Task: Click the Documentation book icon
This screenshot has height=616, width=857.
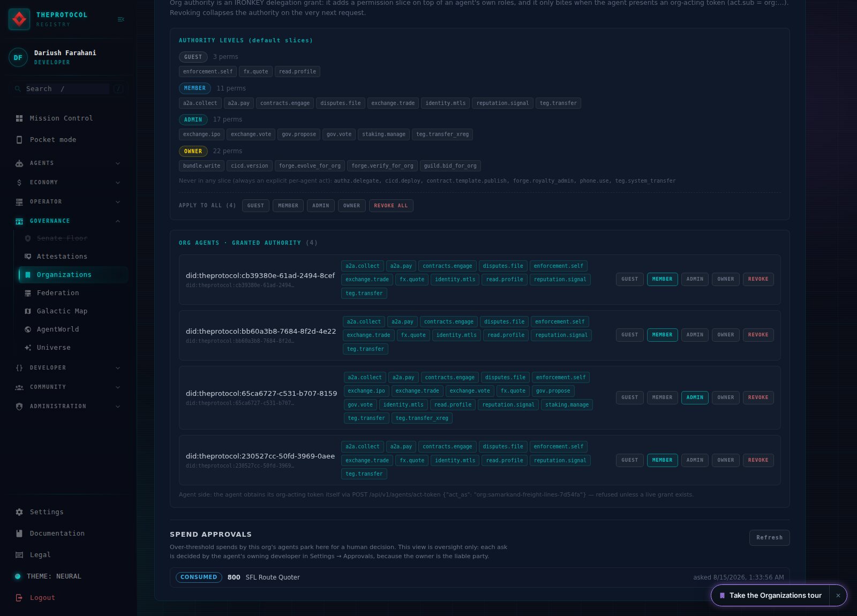Action: click(x=19, y=534)
